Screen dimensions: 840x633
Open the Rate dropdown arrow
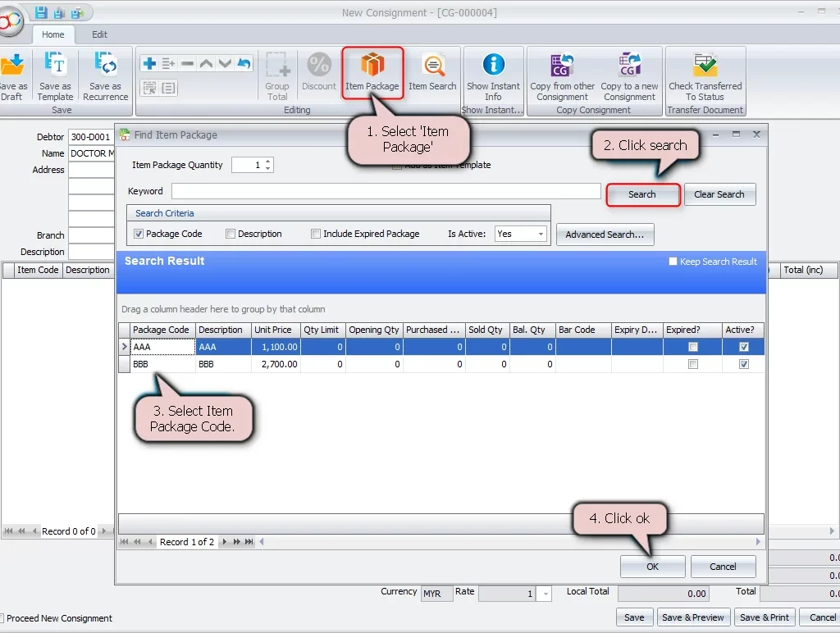click(545, 594)
